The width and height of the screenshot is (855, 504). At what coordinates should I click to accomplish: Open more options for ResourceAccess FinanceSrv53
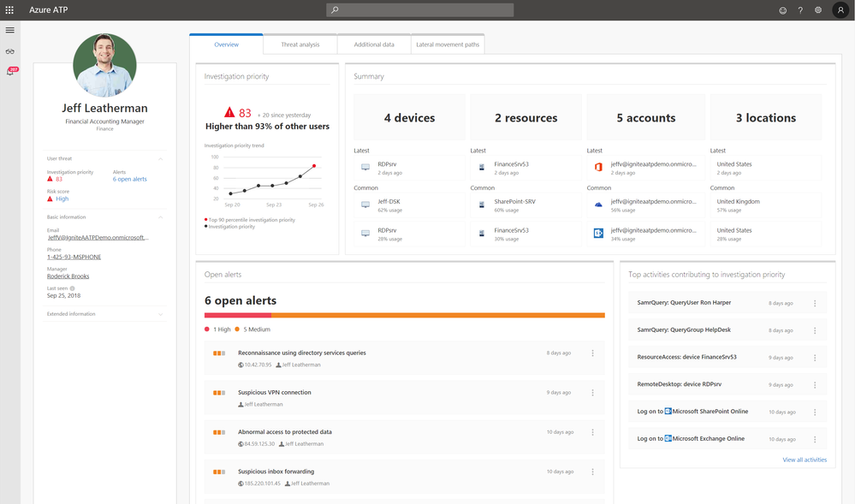point(815,358)
